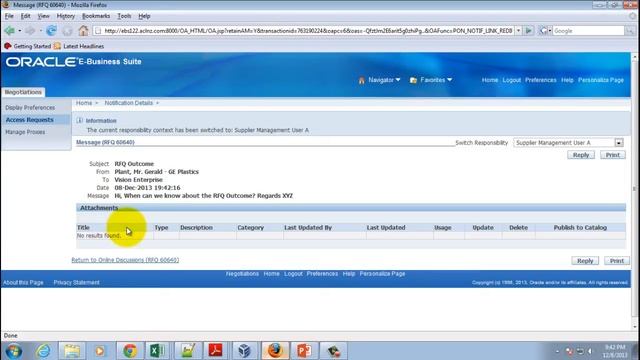Image resolution: width=640 pixels, height=360 pixels.
Task: Open the Adobe Reader taskbar icon
Action: click(x=215, y=351)
